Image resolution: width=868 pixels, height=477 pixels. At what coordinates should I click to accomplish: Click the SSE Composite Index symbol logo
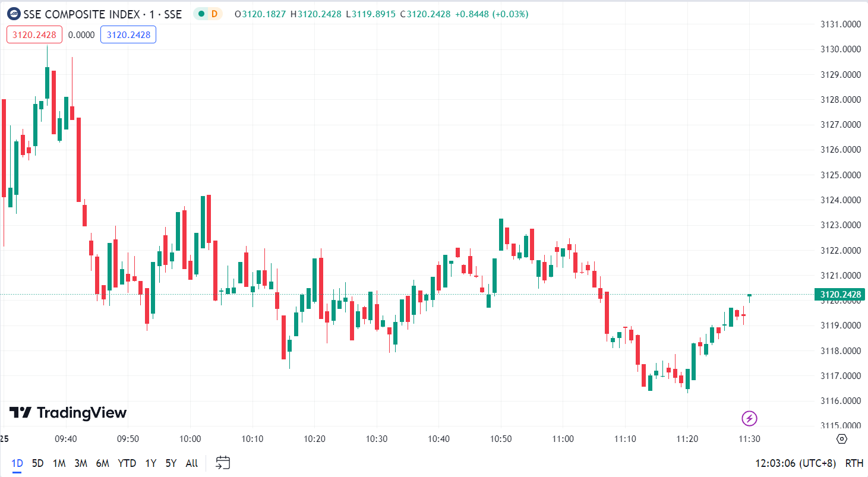14,14
